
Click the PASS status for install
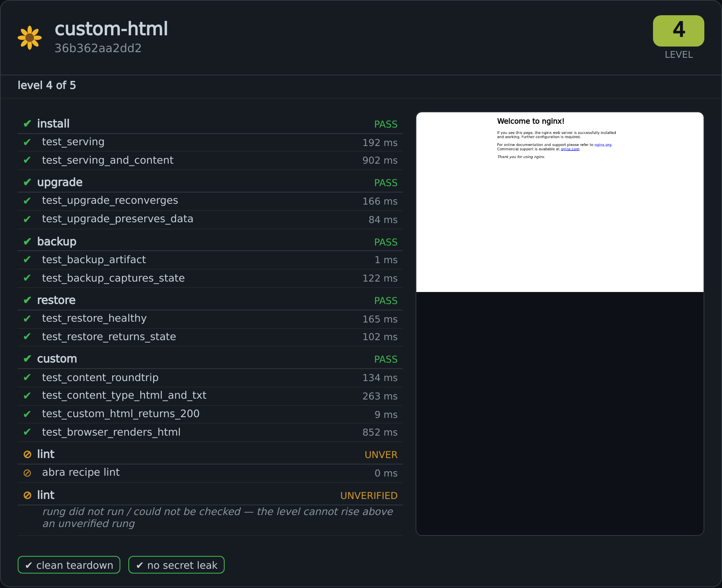tap(385, 124)
